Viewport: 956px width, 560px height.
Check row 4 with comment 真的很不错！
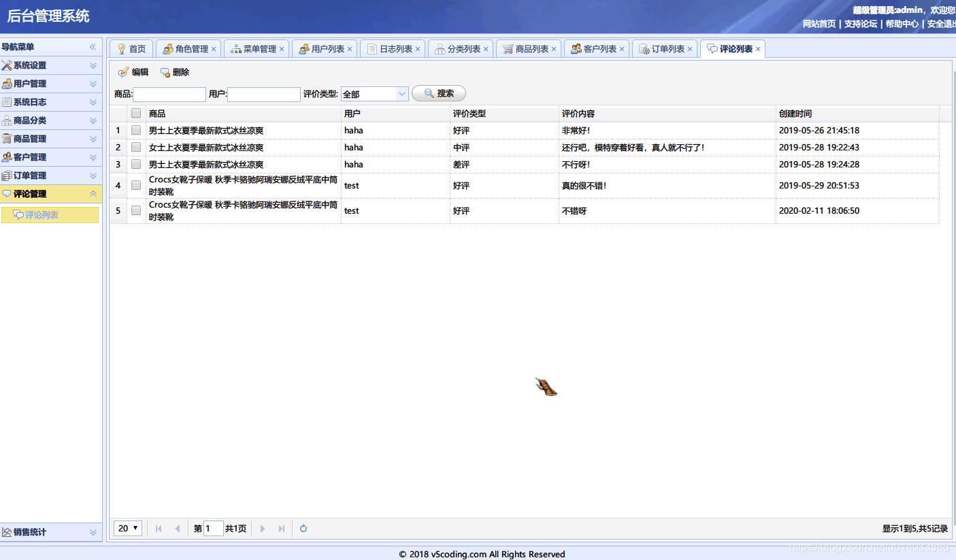click(x=136, y=185)
